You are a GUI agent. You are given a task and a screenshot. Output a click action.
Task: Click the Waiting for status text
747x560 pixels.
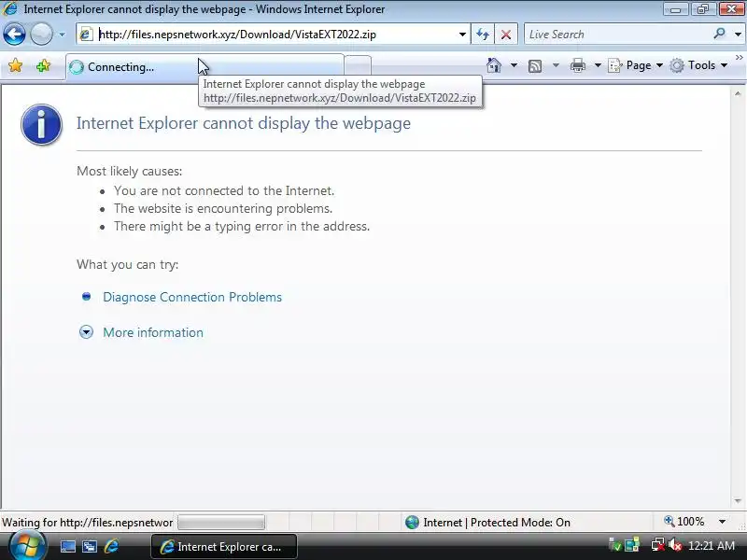(87, 523)
